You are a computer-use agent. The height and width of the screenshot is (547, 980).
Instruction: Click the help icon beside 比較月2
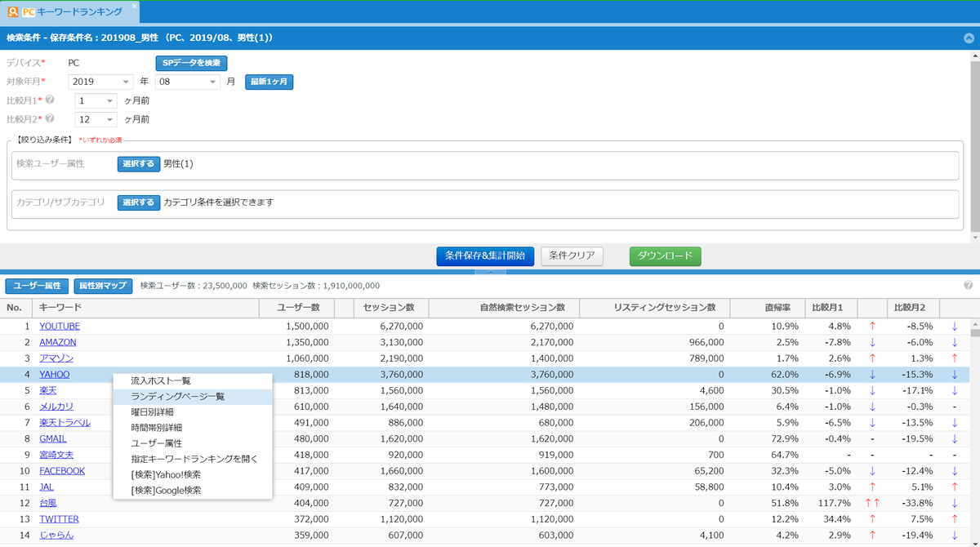[x=50, y=118]
